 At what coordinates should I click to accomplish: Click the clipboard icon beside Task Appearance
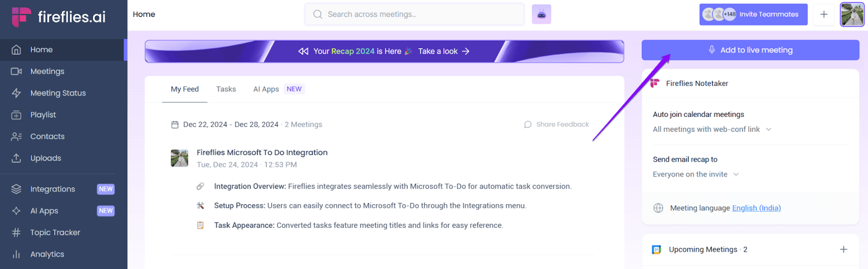coord(200,225)
